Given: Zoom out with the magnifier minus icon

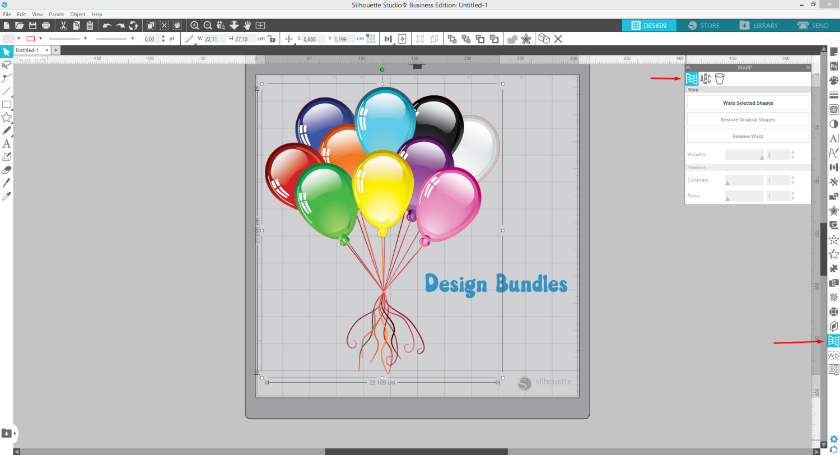Looking at the screenshot, I should pos(208,25).
